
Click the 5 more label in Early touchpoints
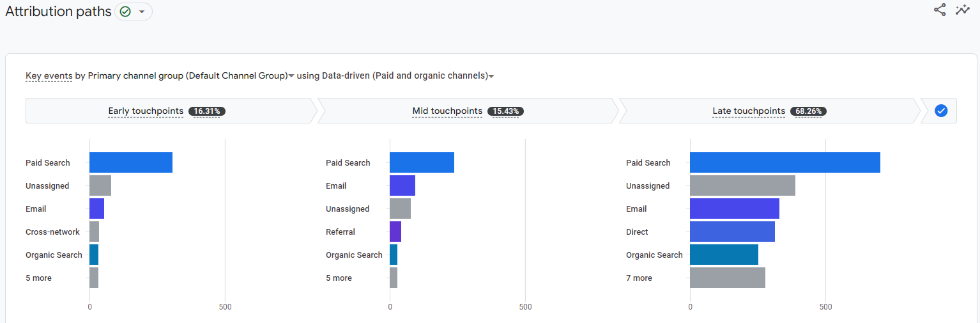tap(38, 278)
